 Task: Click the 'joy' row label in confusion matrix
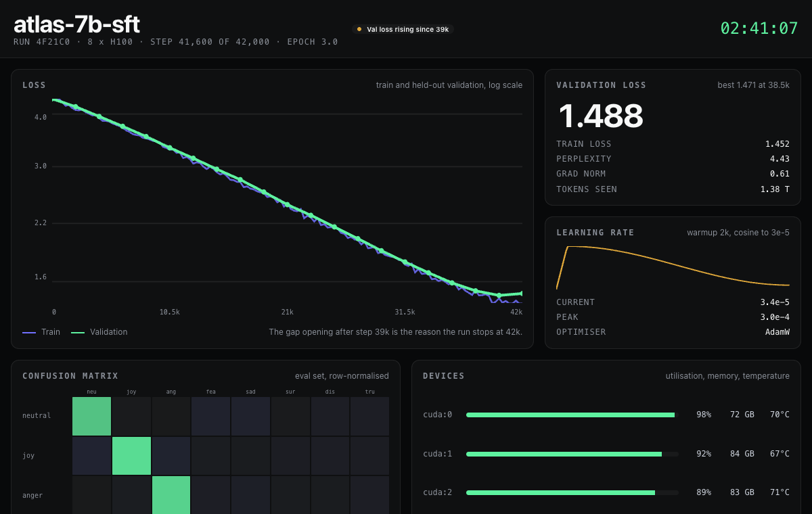tap(28, 456)
